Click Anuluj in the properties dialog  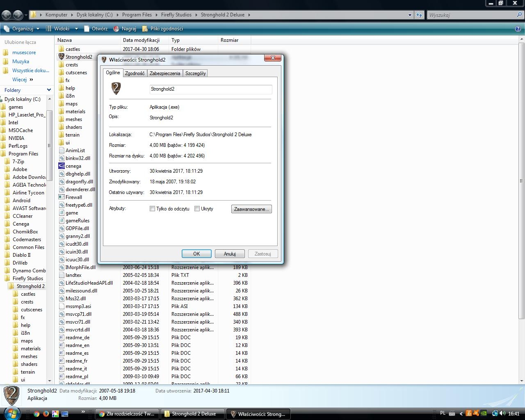230,254
